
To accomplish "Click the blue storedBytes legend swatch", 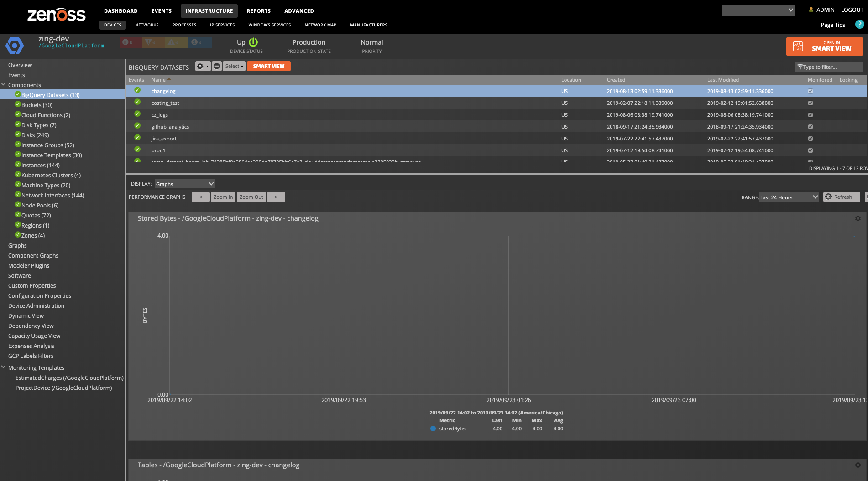I will [x=433, y=429].
